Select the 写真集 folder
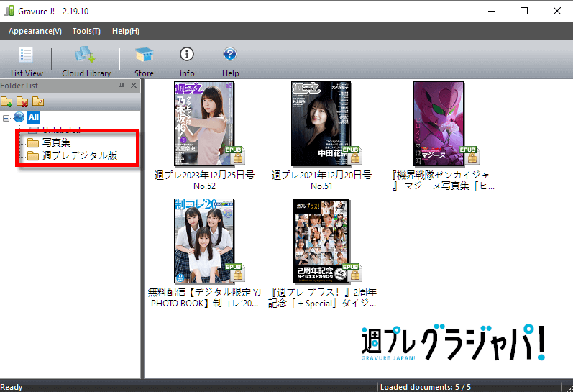 click(x=56, y=142)
